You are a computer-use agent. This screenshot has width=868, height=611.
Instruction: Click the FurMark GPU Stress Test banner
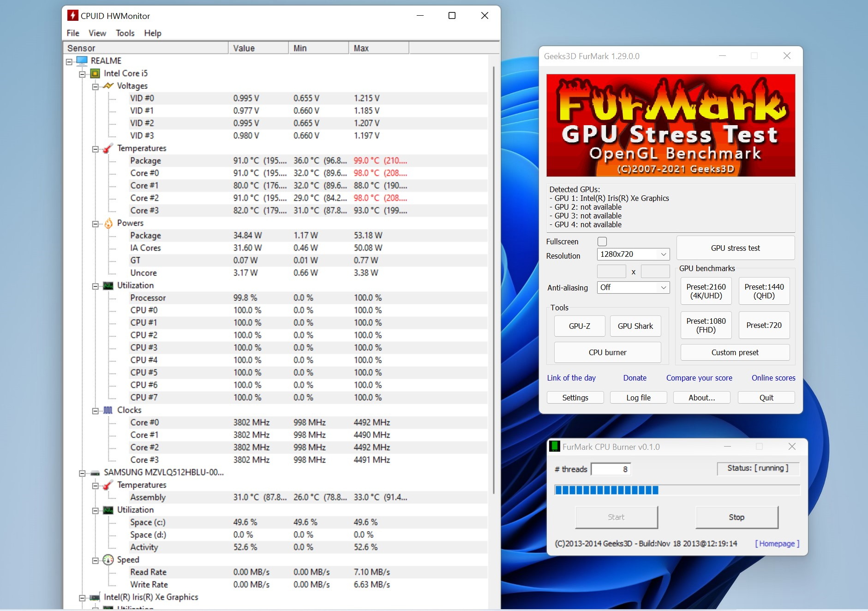(670, 125)
